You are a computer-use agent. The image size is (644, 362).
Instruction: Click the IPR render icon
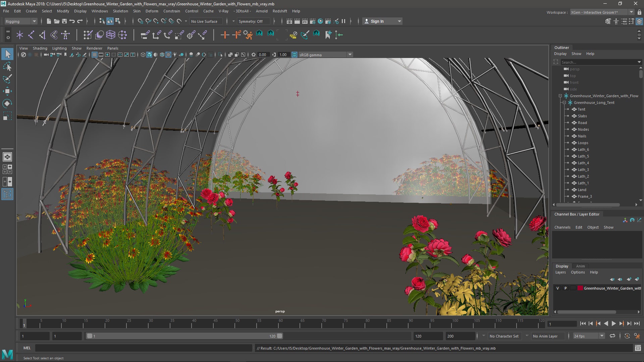point(305,21)
